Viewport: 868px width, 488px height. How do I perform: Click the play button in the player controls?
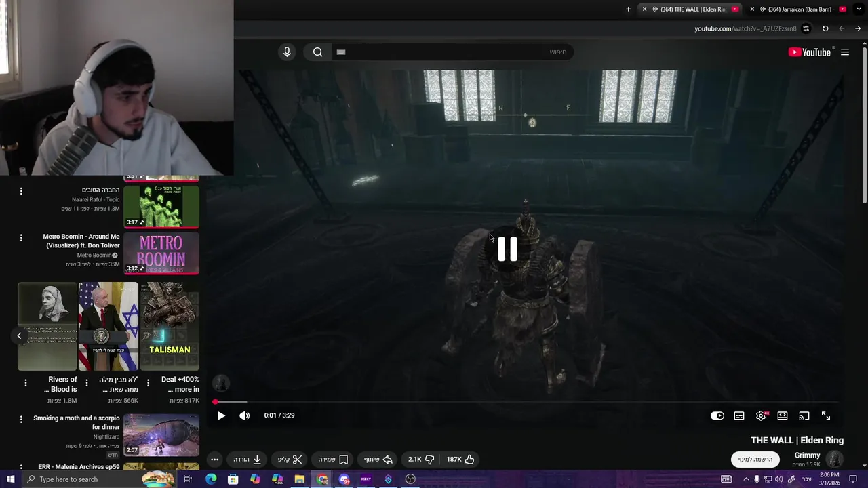pyautogui.click(x=221, y=415)
